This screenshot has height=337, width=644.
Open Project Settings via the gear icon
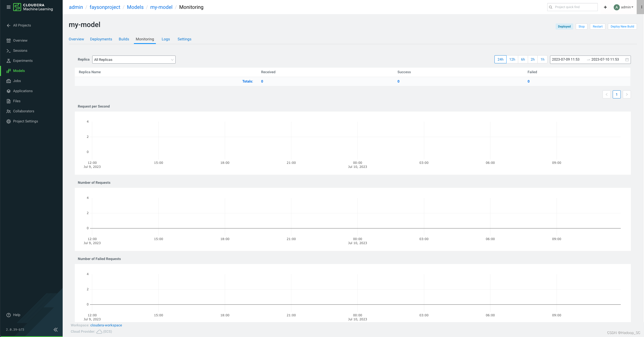pyautogui.click(x=9, y=121)
